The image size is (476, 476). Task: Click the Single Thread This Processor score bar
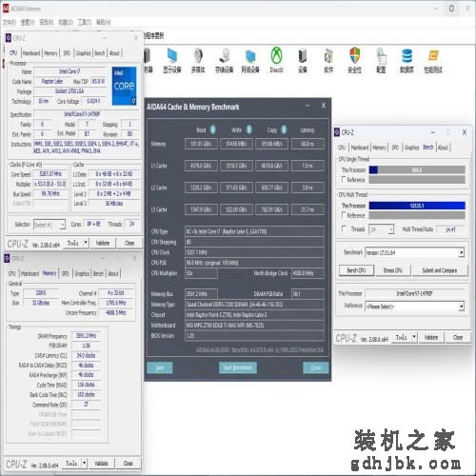(417, 170)
